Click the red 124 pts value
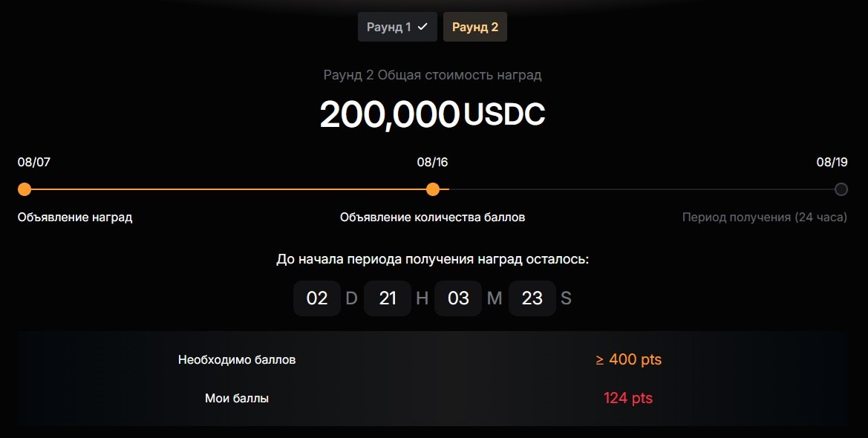Screen dimensions: 868x438 coord(628,398)
